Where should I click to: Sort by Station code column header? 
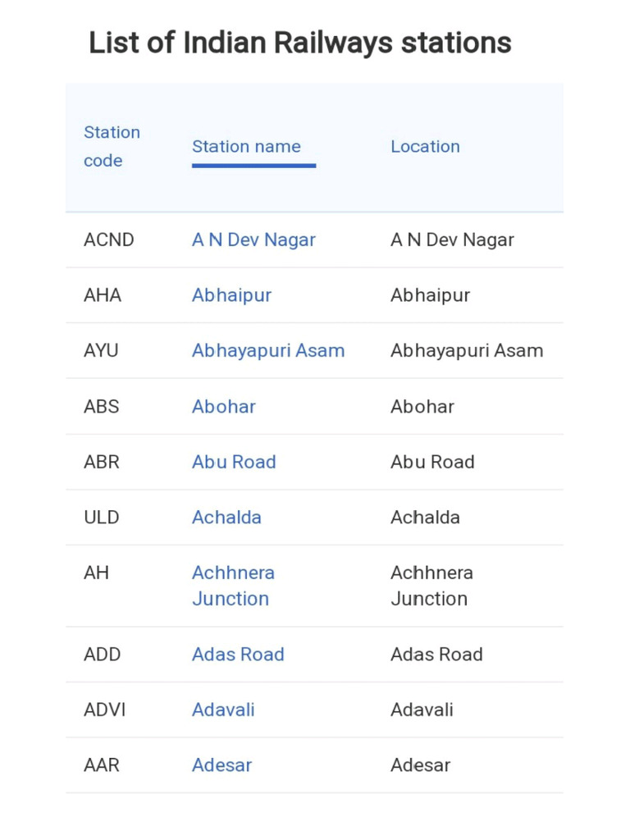click(x=112, y=147)
